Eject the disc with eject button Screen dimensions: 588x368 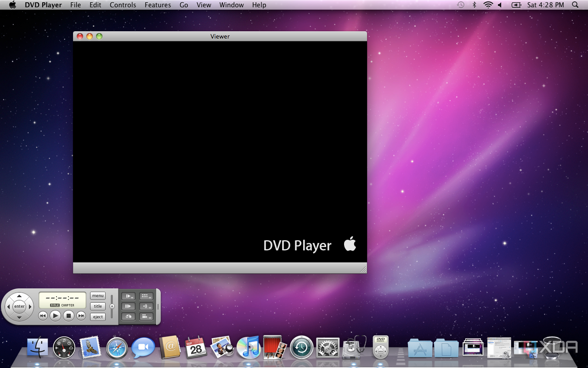pyautogui.click(x=98, y=317)
